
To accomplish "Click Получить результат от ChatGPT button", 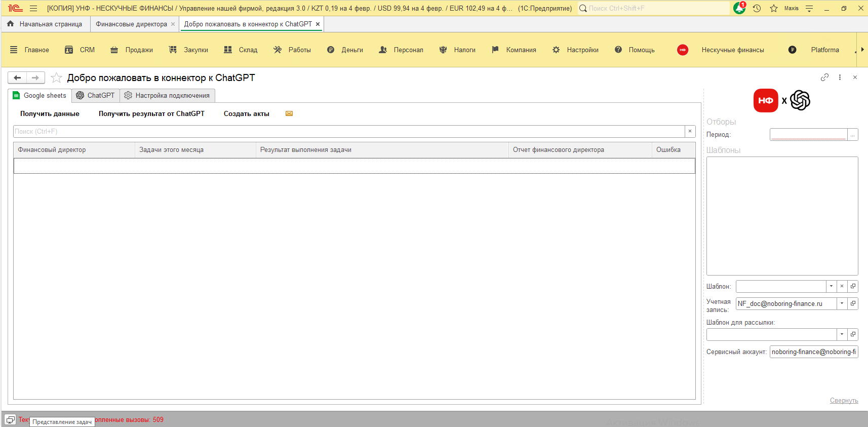I will point(151,113).
